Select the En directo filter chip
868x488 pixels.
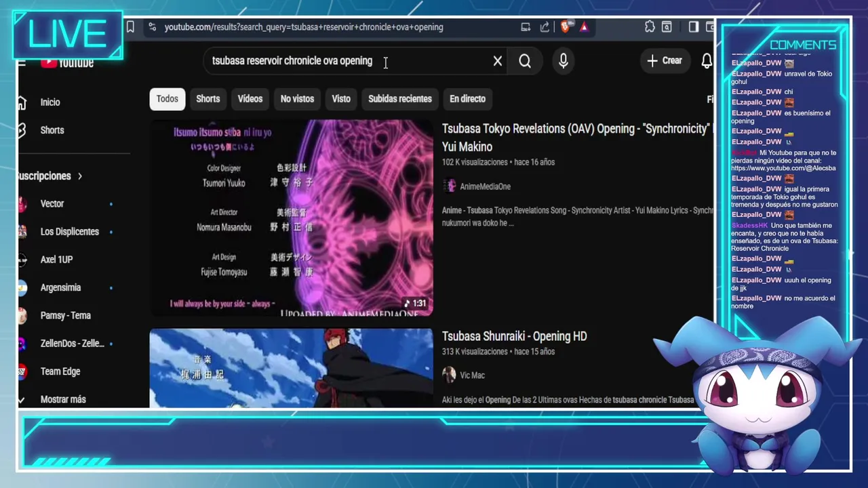click(468, 99)
